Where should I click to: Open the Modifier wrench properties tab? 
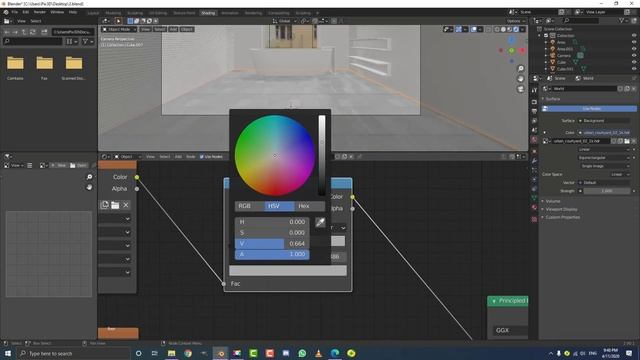[x=534, y=161]
